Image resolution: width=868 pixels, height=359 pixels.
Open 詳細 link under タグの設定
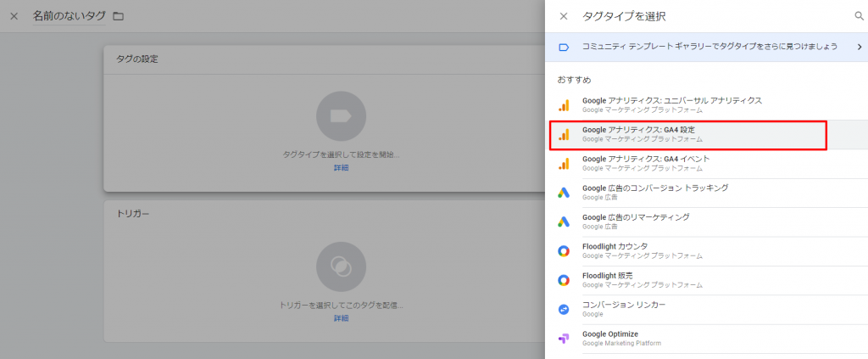[x=341, y=168]
